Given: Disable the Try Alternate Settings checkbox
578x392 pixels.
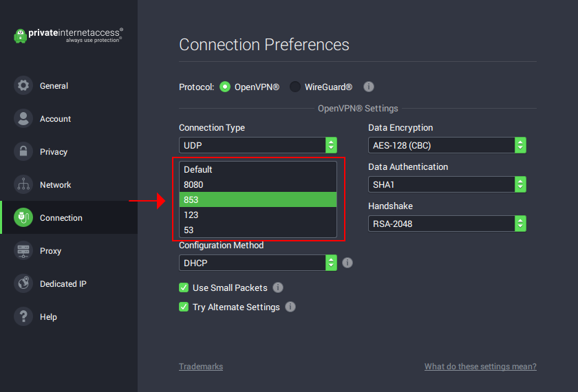Looking at the screenshot, I should pyautogui.click(x=184, y=307).
